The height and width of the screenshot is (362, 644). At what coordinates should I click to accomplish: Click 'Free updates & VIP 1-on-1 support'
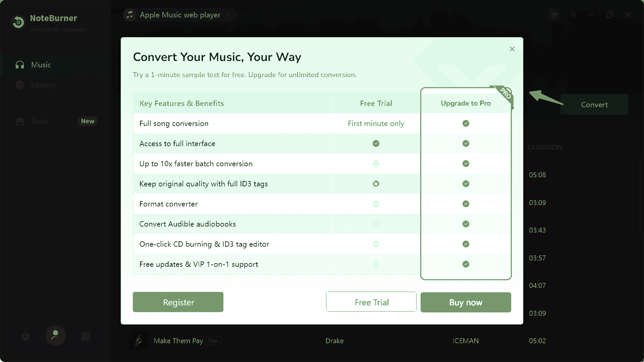tap(199, 264)
